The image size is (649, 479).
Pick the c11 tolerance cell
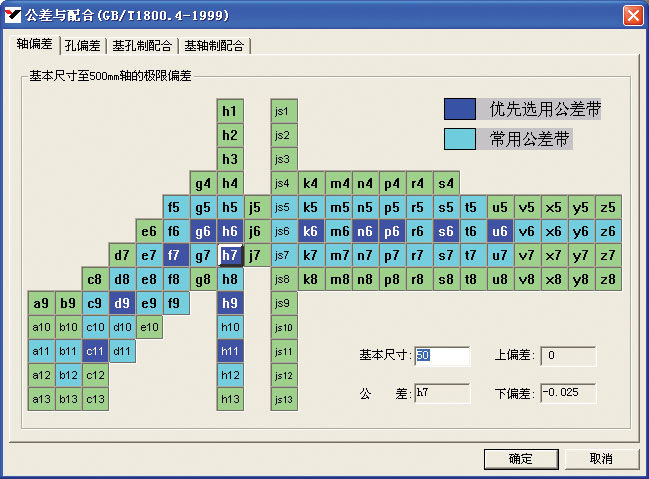pyautogui.click(x=95, y=351)
